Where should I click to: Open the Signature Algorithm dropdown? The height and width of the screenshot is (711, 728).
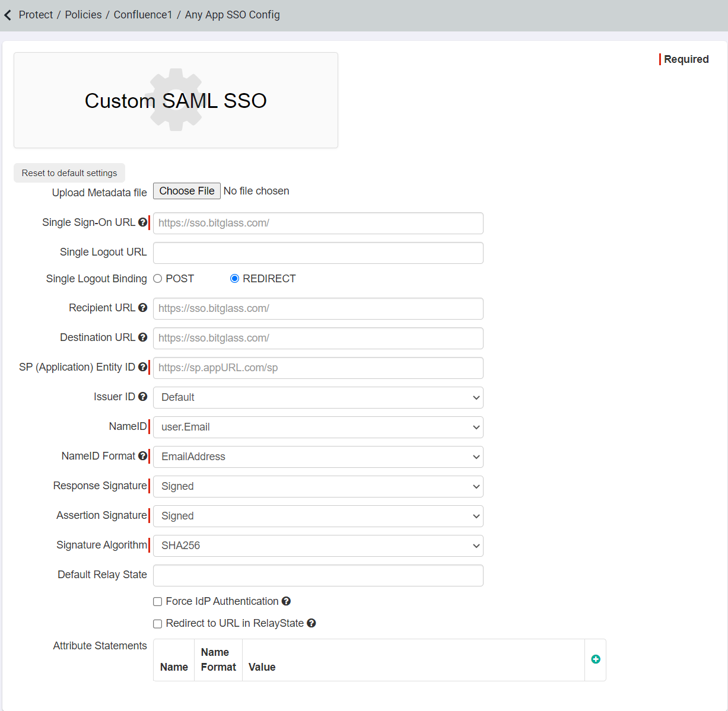coord(318,546)
